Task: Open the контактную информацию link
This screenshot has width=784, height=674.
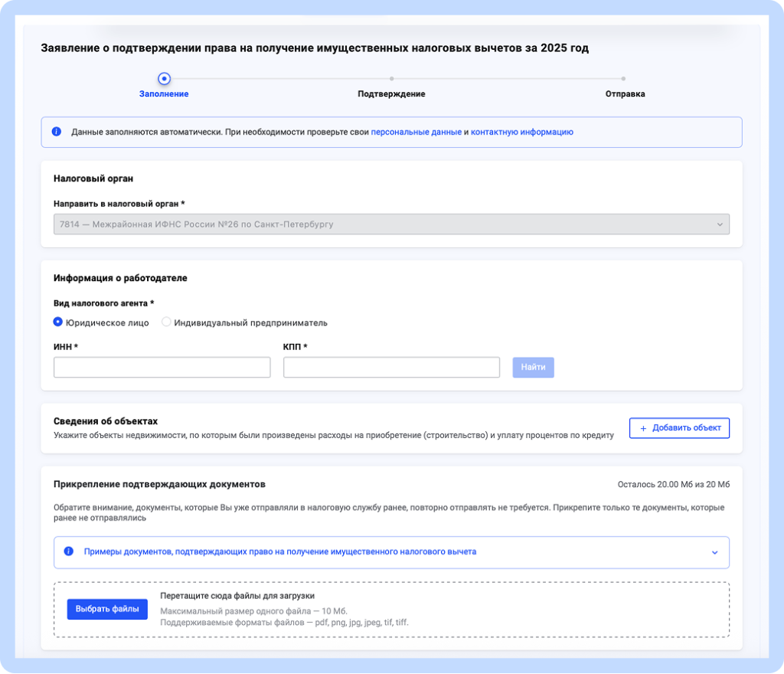Action: [521, 132]
